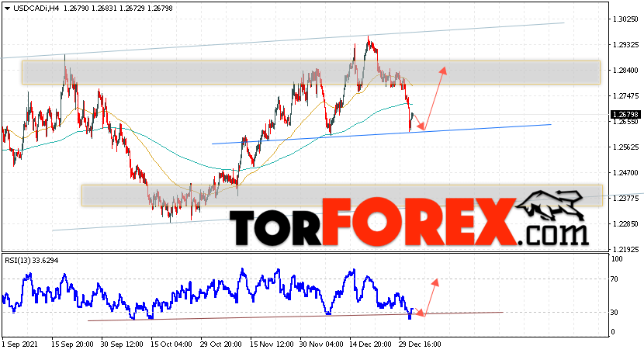The height and width of the screenshot is (353, 644).
Task: Select the 1 Sep 2021 date label
Action: [x=19, y=344]
